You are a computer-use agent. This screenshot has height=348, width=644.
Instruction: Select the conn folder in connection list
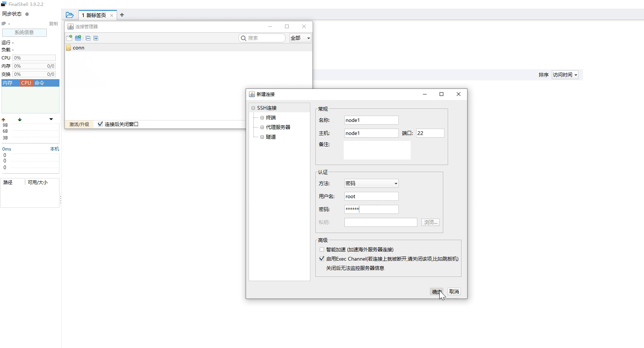pyautogui.click(x=79, y=48)
